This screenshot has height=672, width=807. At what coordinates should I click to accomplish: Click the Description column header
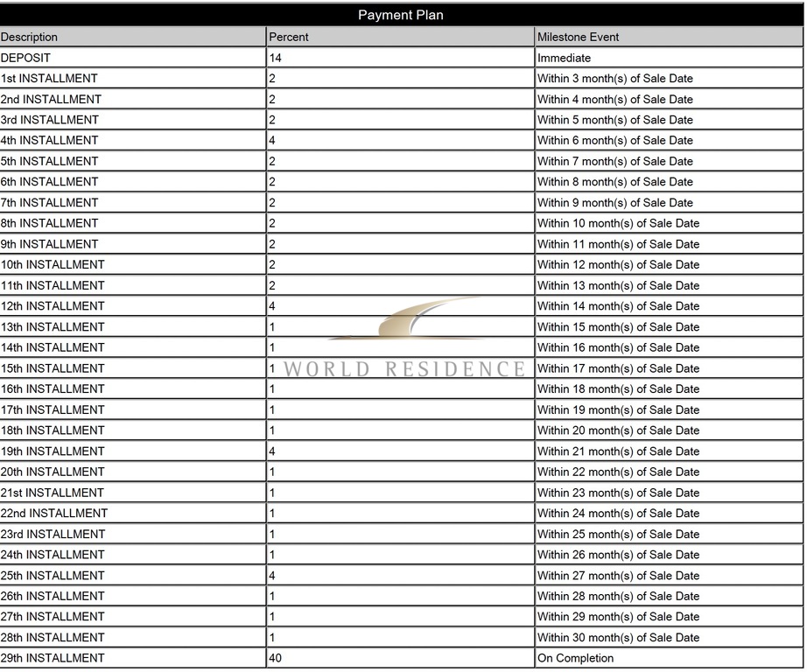(x=30, y=37)
